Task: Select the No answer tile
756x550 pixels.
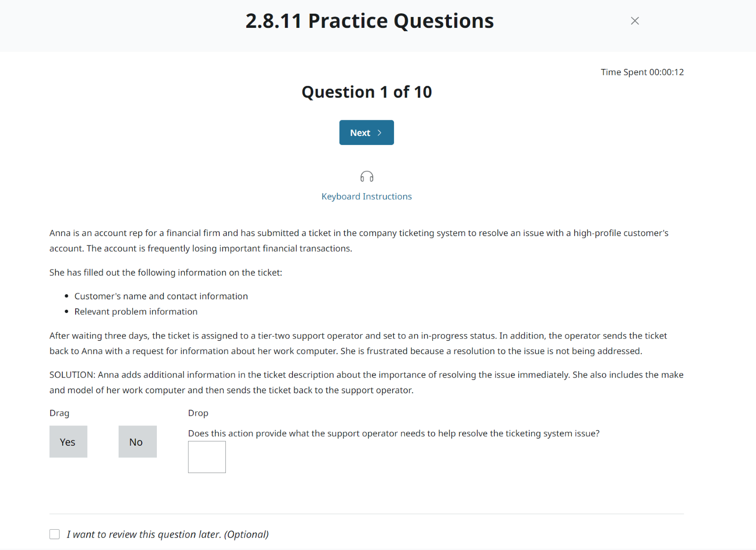Action: [x=137, y=442]
